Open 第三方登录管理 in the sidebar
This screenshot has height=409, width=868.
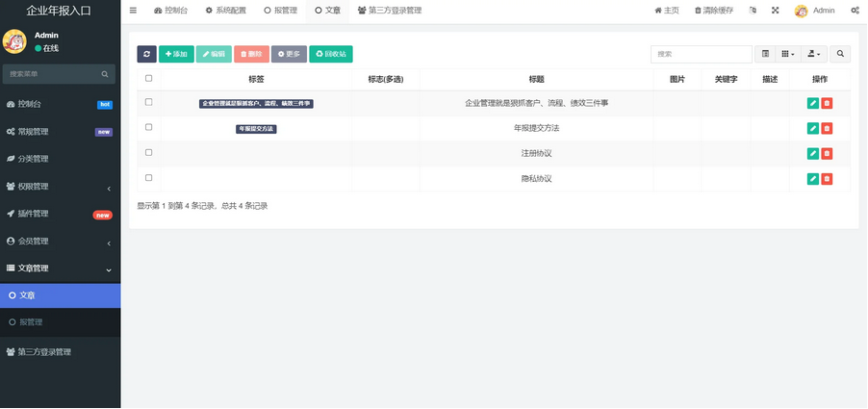pos(60,352)
